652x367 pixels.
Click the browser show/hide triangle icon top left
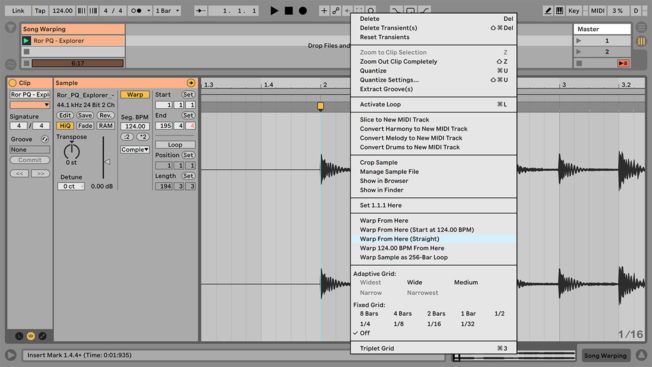point(10,28)
